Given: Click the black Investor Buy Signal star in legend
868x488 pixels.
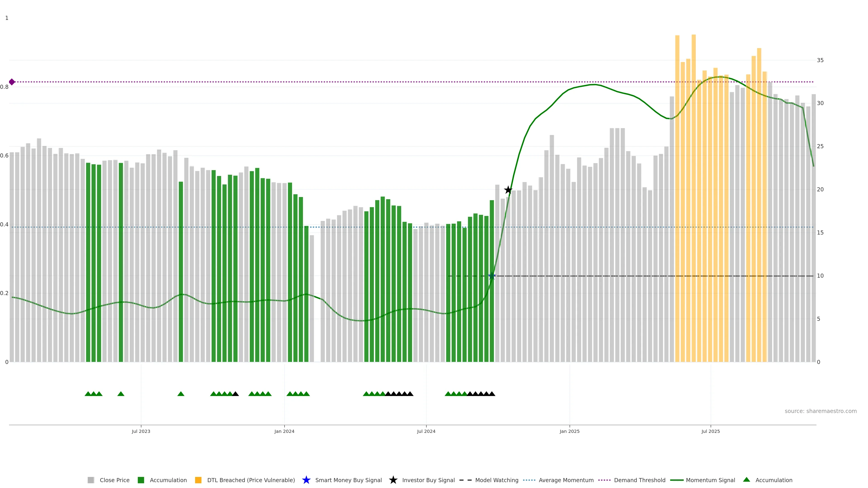Looking at the screenshot, I should [x=393, y=480].
